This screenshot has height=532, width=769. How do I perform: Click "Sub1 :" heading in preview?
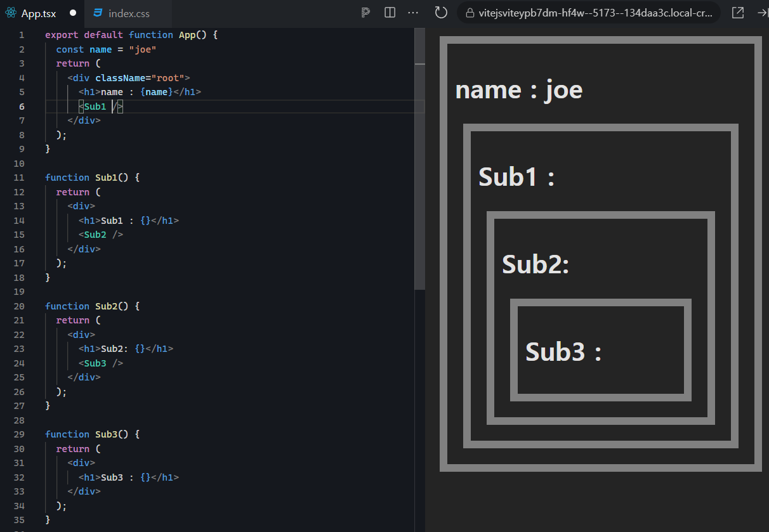coord(516,176)
